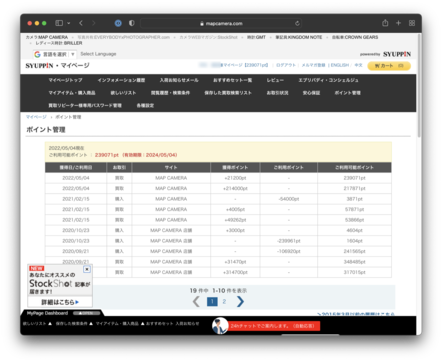This screenshot has height=362, width=442.
Task: Click the +214000pt earned points cell
Action: (x=235, y=188)
